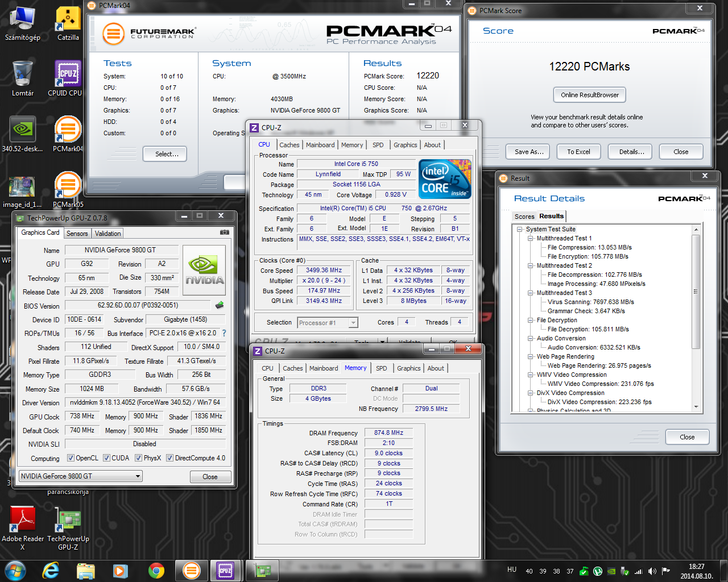Open the TechPowerUp GPU-Z desktop shortcut

click(x=68, y=528)
